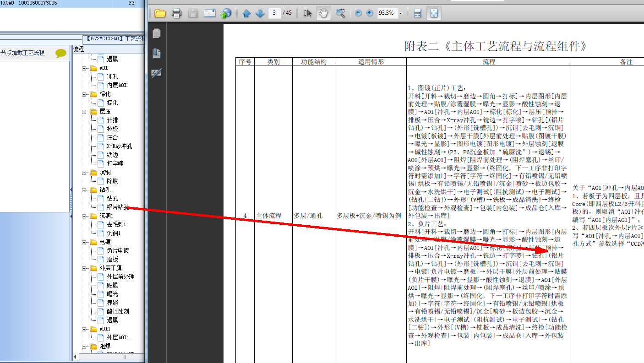Click the left panel splitter collapse arrow
Image resolution: width=644 pixels, height=363 pixels.
71,190
